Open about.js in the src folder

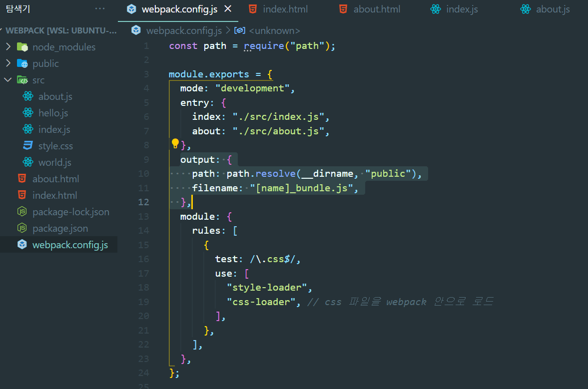point(55,96)
